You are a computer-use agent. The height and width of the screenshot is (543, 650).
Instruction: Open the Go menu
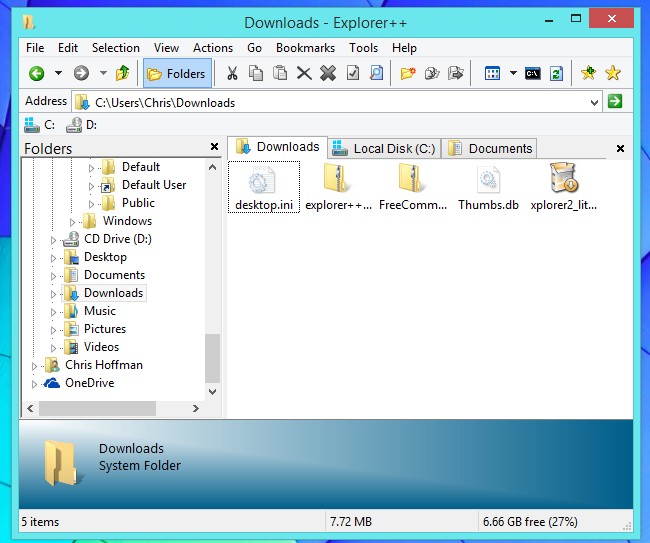tap(254, 48)
